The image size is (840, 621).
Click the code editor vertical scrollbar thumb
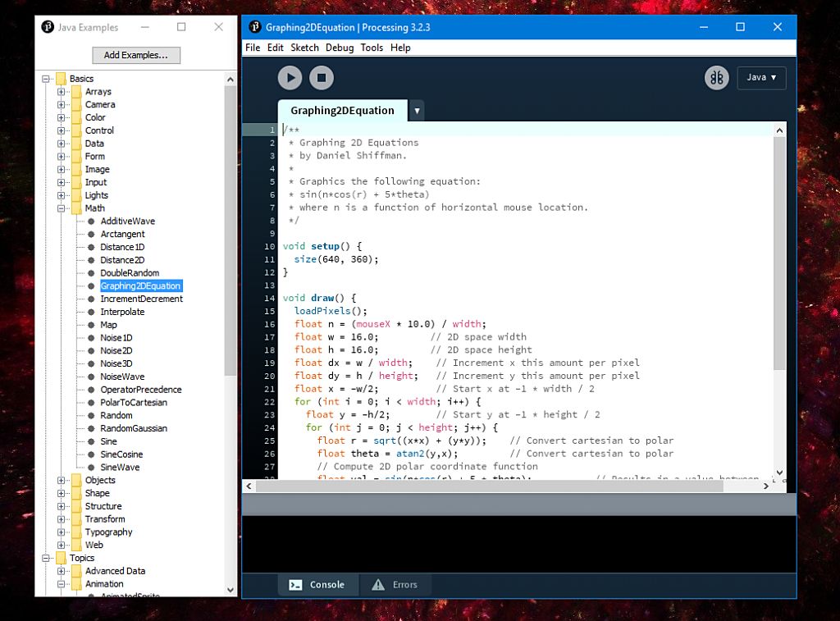[x=779, y=253]
